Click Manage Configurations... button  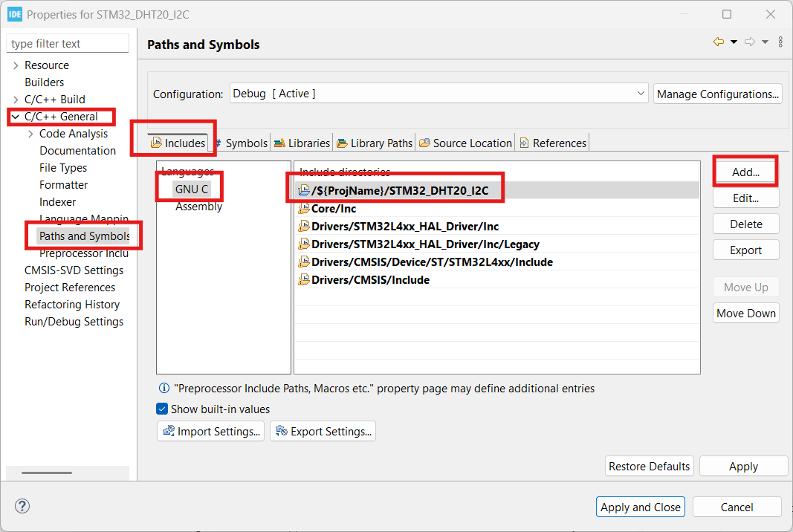tap(718, 94)
